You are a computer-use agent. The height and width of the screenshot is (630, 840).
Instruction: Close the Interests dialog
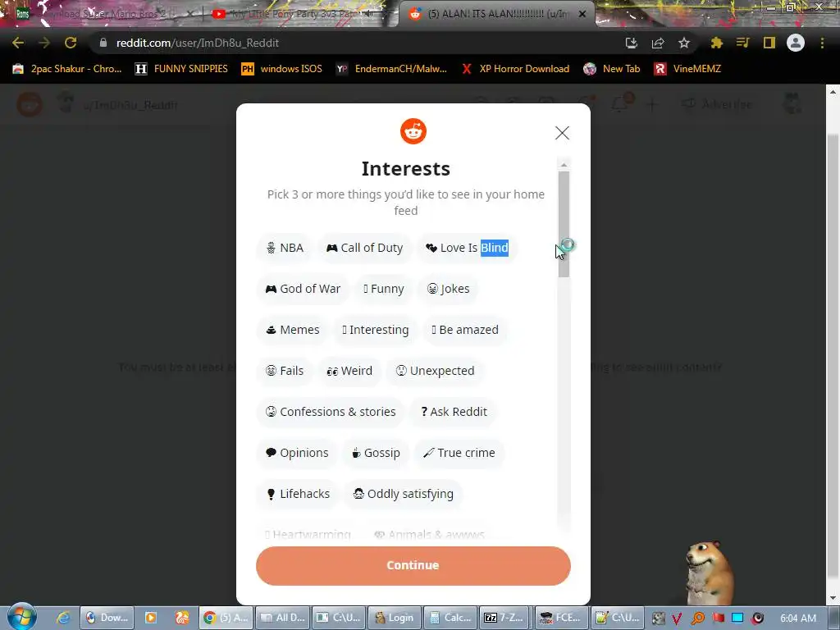pyautogui.click(x=562, y=133)
